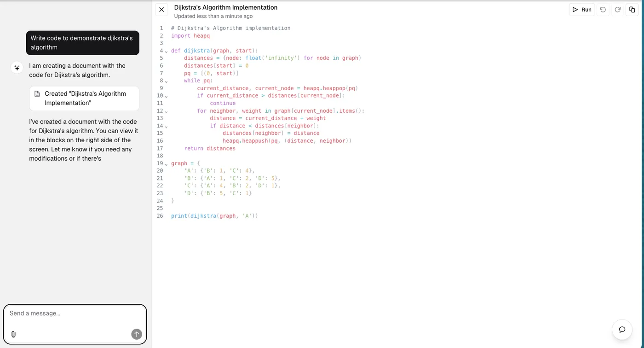Screen dimensions: 644x348
Task: Click the heapq.heappush code line
Action: click(x=287, y=141)
